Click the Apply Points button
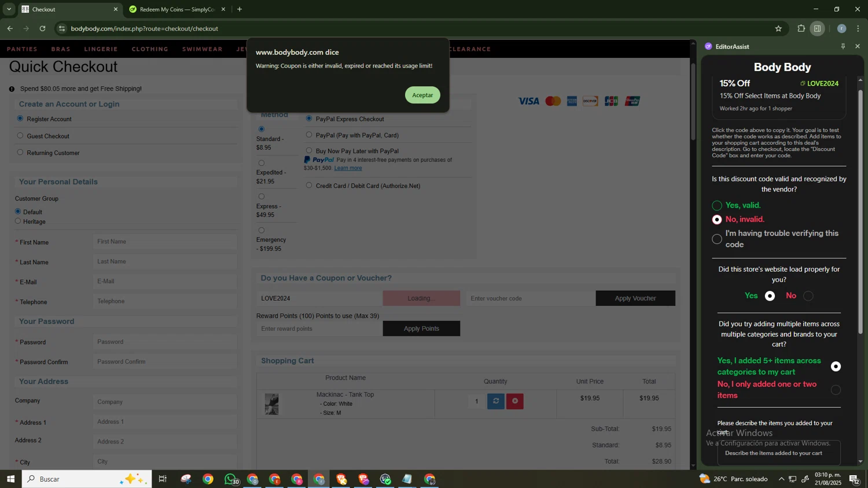Viewport: 868px width, 488px height. (421, 328)
